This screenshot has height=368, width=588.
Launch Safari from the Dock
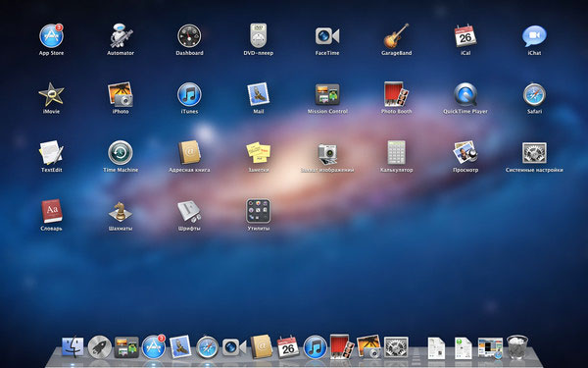(x=208, y=347)
